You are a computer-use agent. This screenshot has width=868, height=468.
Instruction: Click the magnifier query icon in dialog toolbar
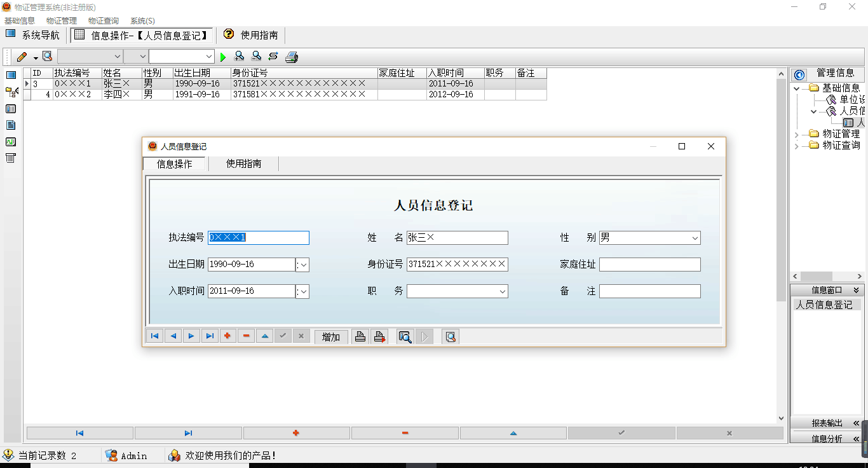[405, 337]
